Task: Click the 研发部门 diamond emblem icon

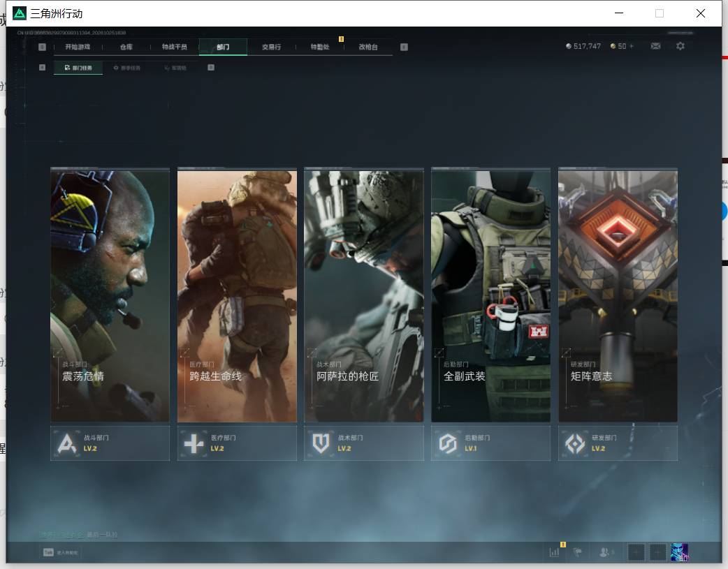Action: 575,443
